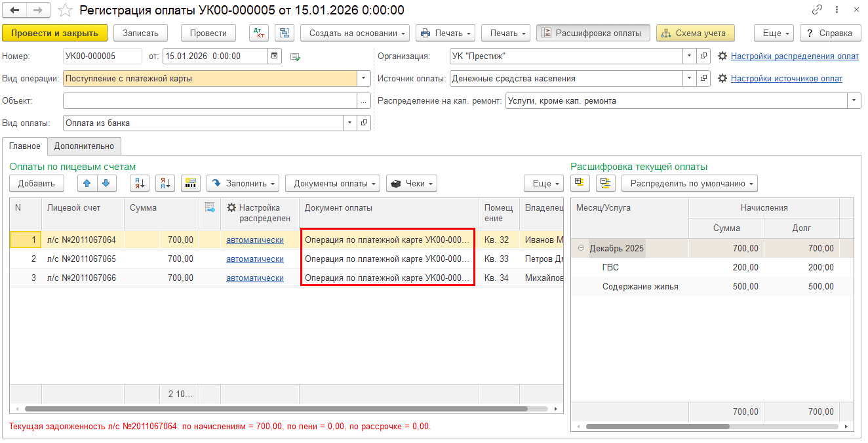Expand the Вид операции dropdown list
Image resolution: width=868 pixels, height=443 pixels.
(364, 78)
